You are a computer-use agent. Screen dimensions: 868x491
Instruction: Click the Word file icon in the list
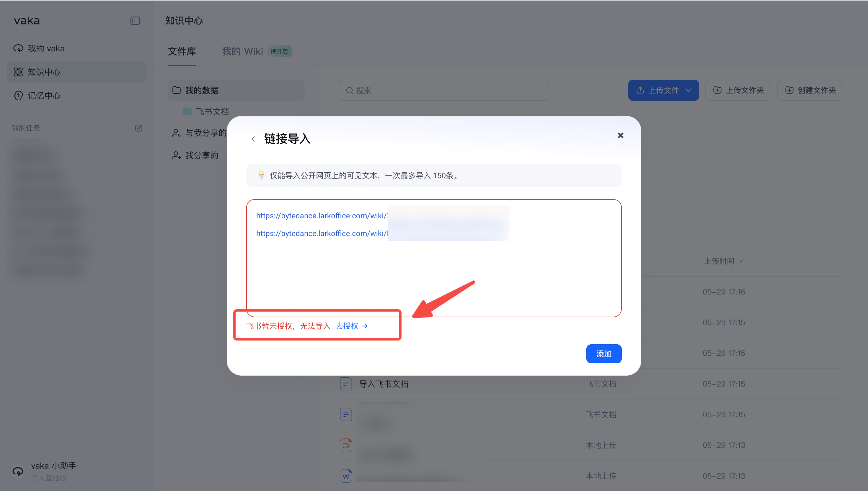[x=346, y=476]
